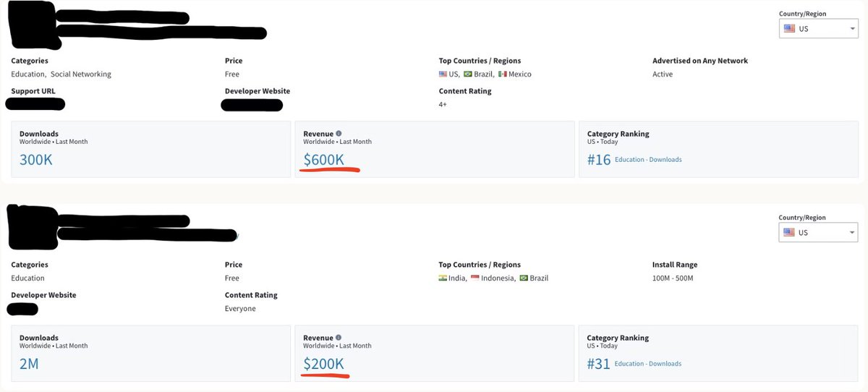Image resolution: width=868 pixels, height=392 pixels.
Task: Click the US flag in Top Countries
Action: (x=443, y=74)
